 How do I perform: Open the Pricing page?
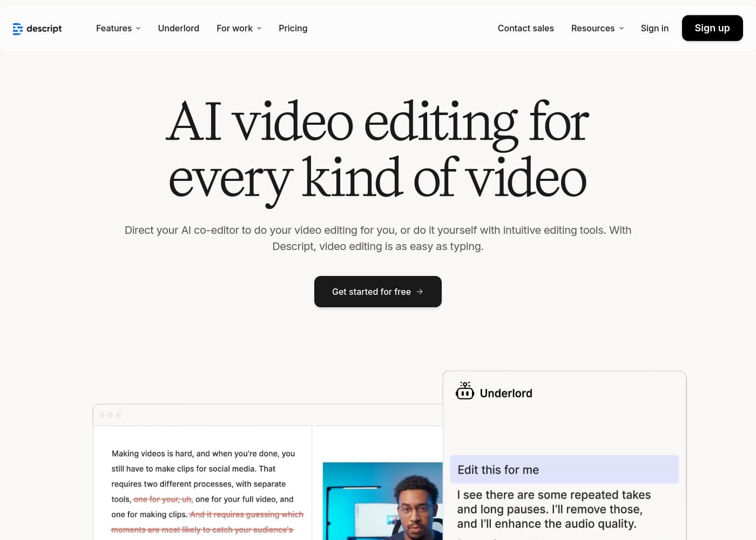coord(293,28)
